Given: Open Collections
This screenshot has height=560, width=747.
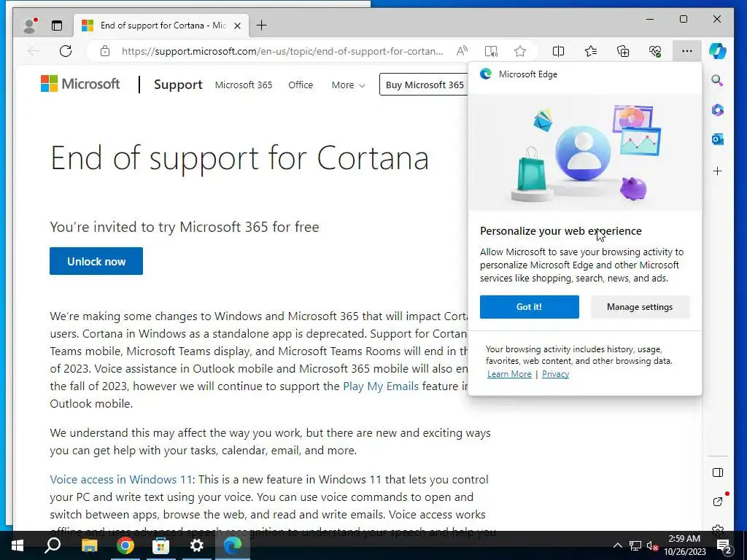Looking at the screenshot, I should (x=623, y=51).
